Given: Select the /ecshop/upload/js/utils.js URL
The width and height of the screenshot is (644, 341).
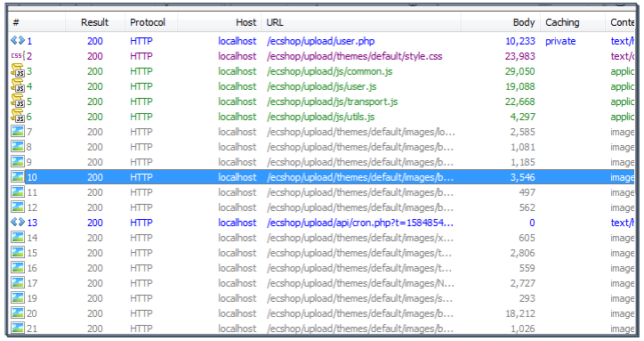Looking at the screenshot, I should [x=320, y=117].
